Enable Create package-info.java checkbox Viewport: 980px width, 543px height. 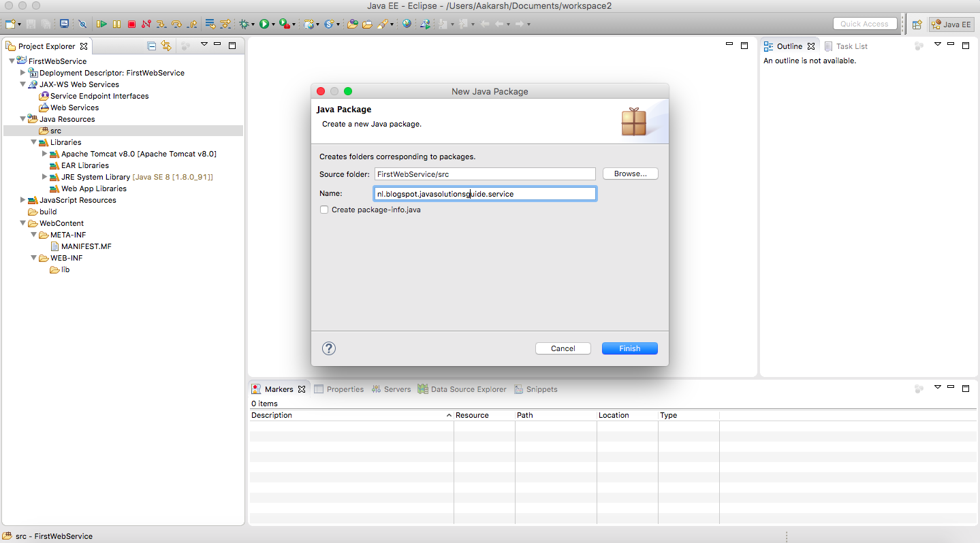[x=324, y=210]
